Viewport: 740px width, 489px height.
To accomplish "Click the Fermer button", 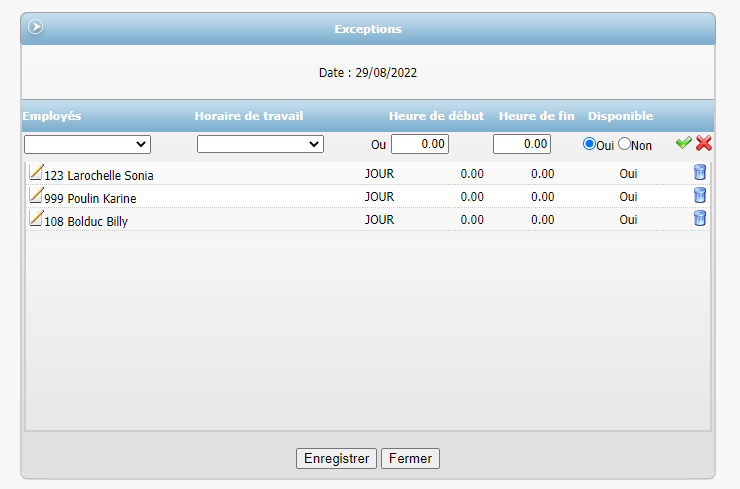I will point(410,458).
